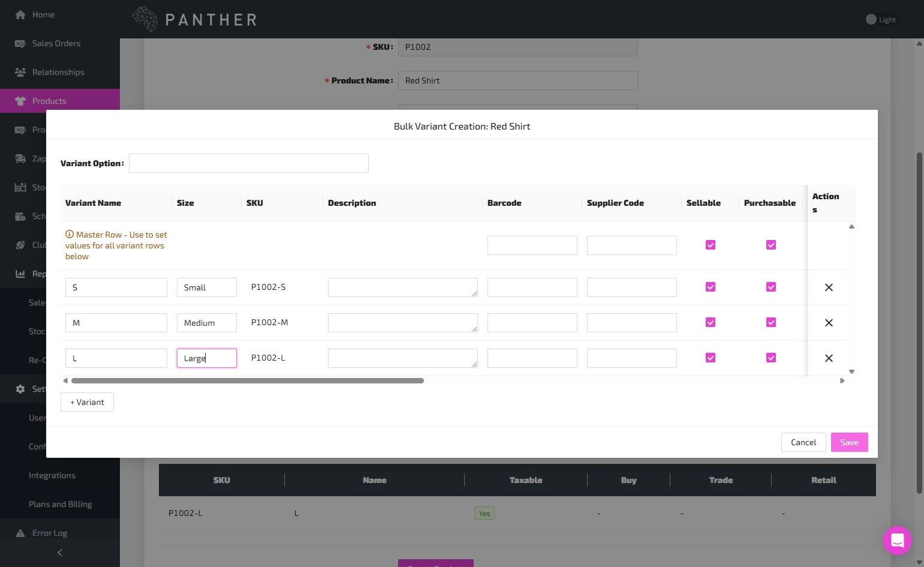
Task: Remove the Large variant row
Action: 829,358
